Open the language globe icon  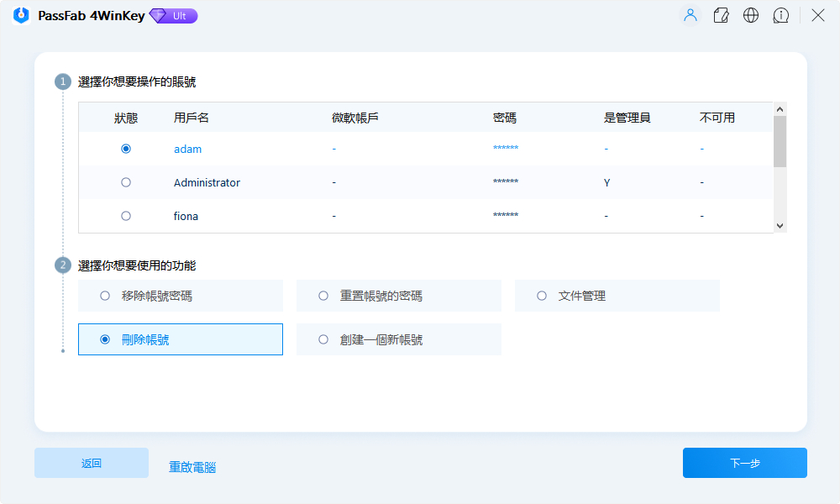click(x=751, y=14)
